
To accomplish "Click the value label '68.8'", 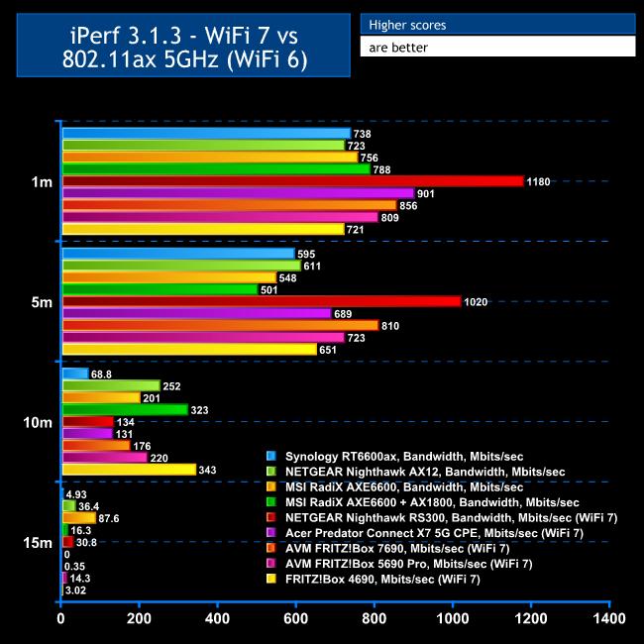I will [x=101, y=375].
